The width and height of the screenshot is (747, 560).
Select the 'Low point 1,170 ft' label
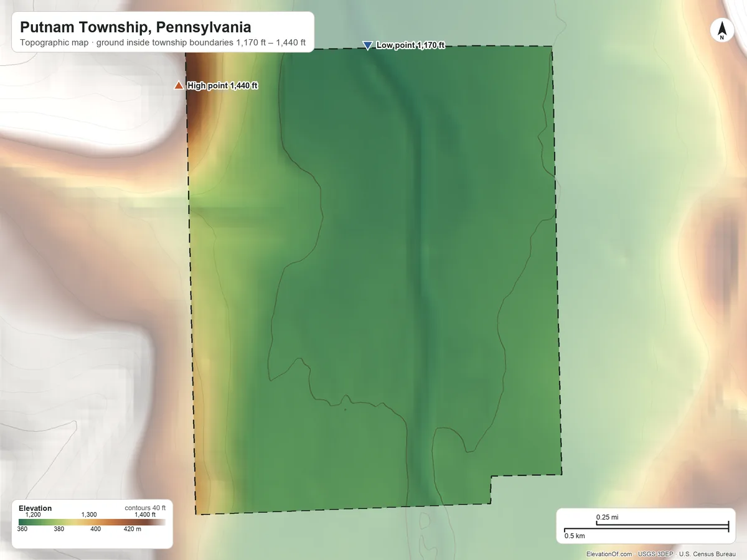tap(410, 45)
